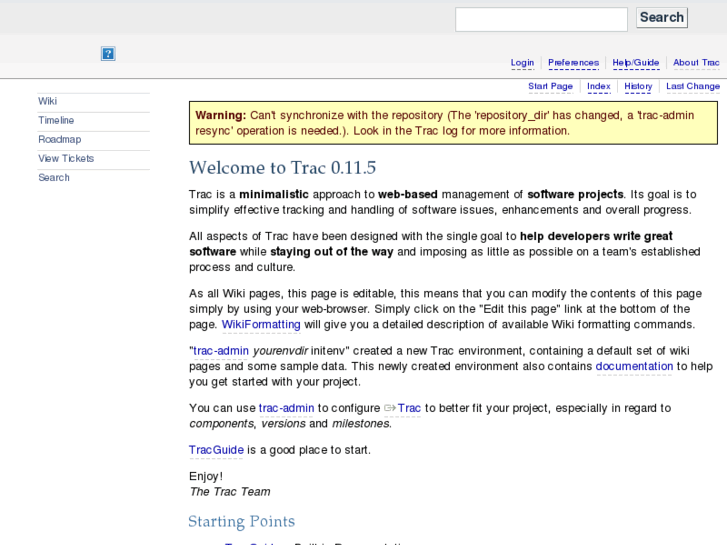This screenshot has height=545, width=727.
Task: Open the external Trac link
Action: [409, 408]
